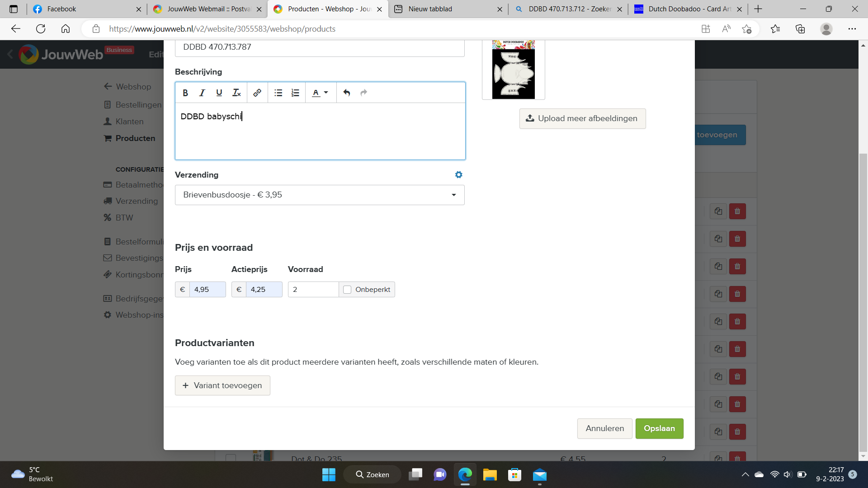Click the Annuleren button

coord(604,428)
